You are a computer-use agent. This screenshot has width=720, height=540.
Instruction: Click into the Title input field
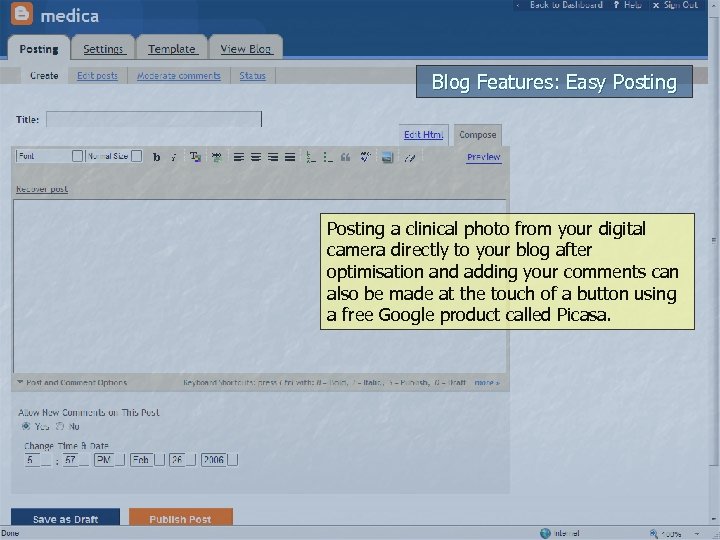(x=154, y=119)
